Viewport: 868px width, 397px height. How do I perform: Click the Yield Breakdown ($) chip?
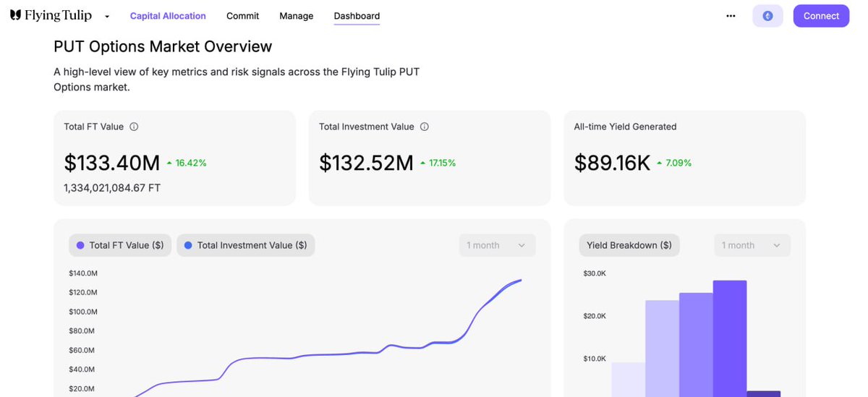[629, 245]
